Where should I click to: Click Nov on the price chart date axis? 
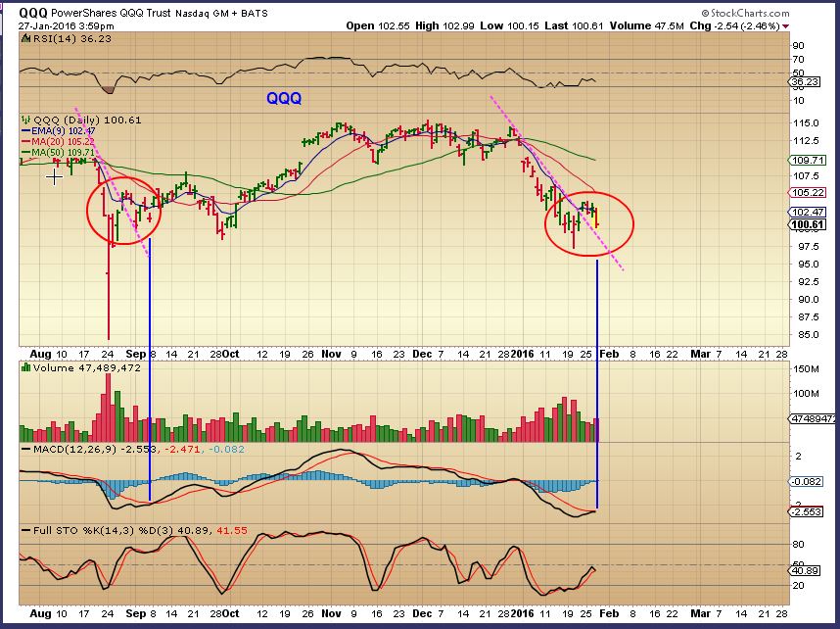pos(331,354)
